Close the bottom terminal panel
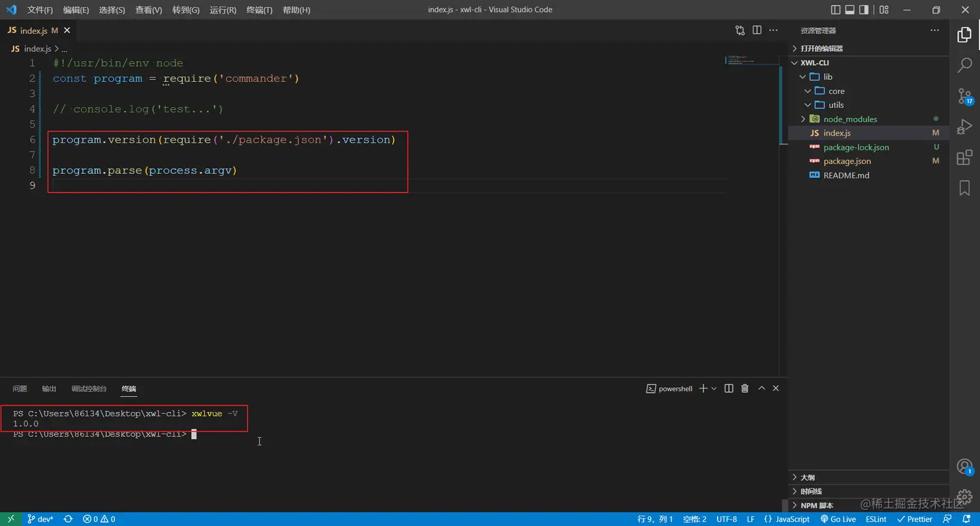Viewport: 980px width, 526px height. pos(776,389)
